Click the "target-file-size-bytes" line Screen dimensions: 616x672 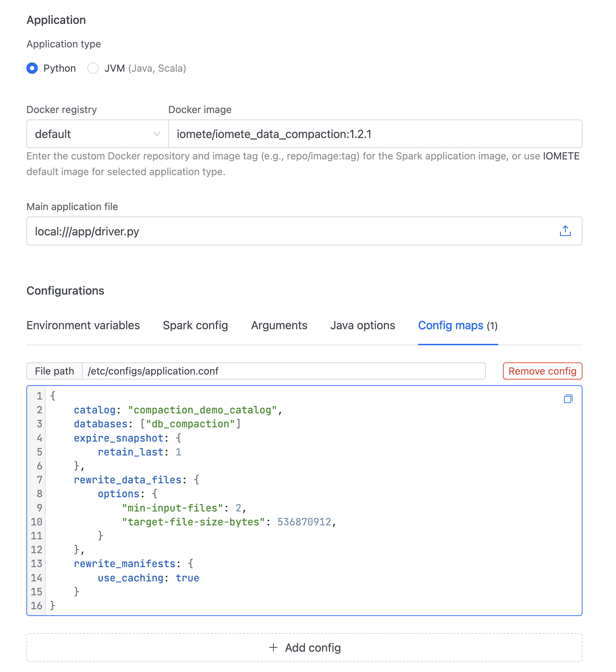point(229,522)
